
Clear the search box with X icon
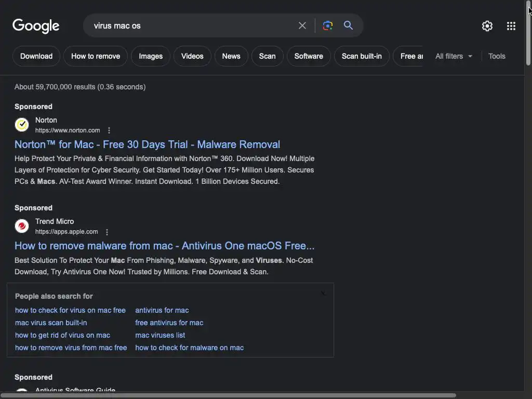click(x=302, y=25)
